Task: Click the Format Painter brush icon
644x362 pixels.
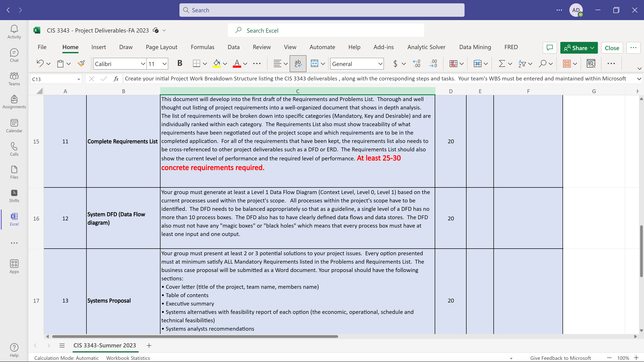Action: tap(81, 64)
